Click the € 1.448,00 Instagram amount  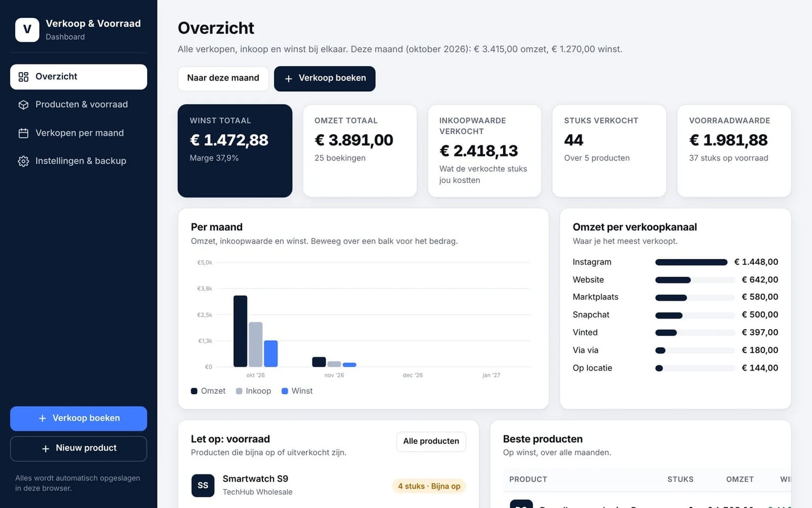pos(756,262)
